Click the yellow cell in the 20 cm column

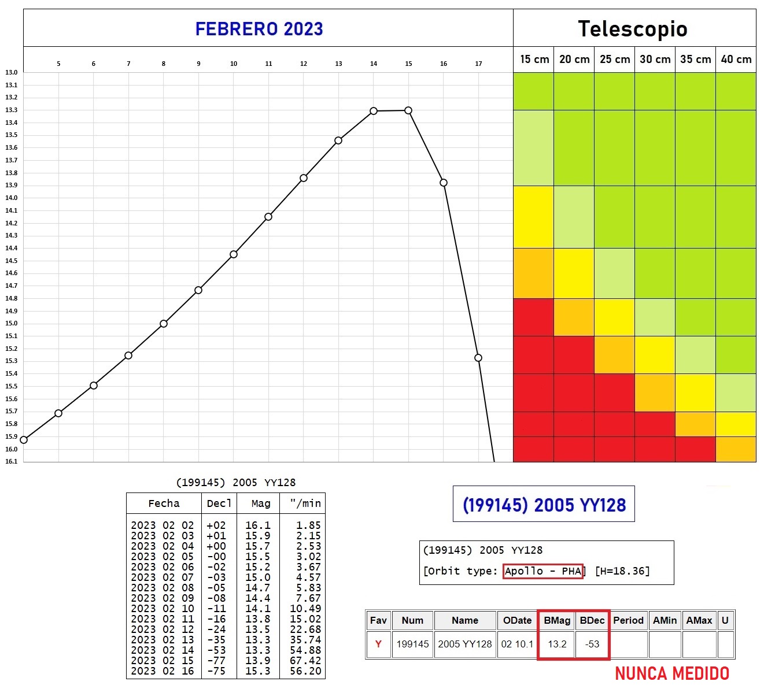pyautogui.click(x=574, y=273)
